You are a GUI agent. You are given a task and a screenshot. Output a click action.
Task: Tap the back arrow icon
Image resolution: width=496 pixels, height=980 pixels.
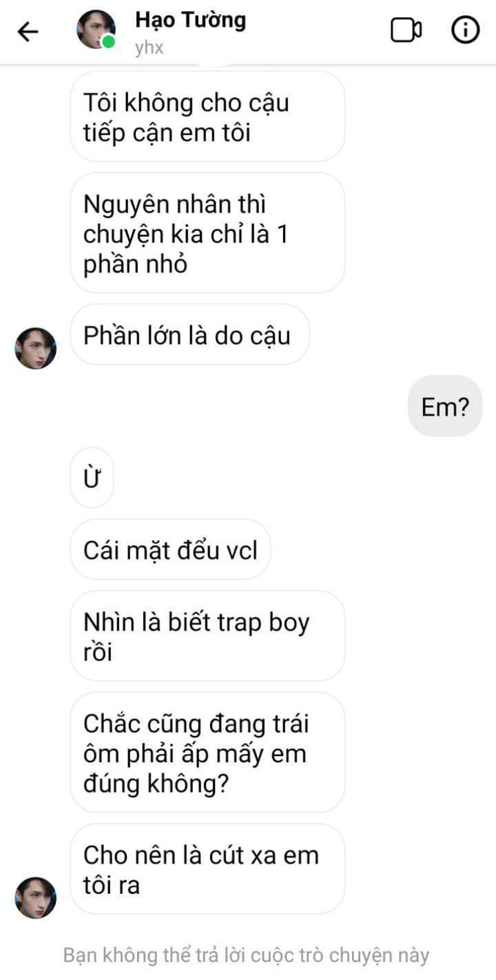click(28, 31)
